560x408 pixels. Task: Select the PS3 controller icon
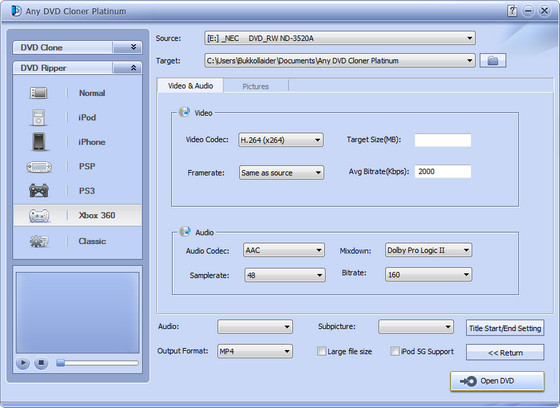(x=39, y=190)
